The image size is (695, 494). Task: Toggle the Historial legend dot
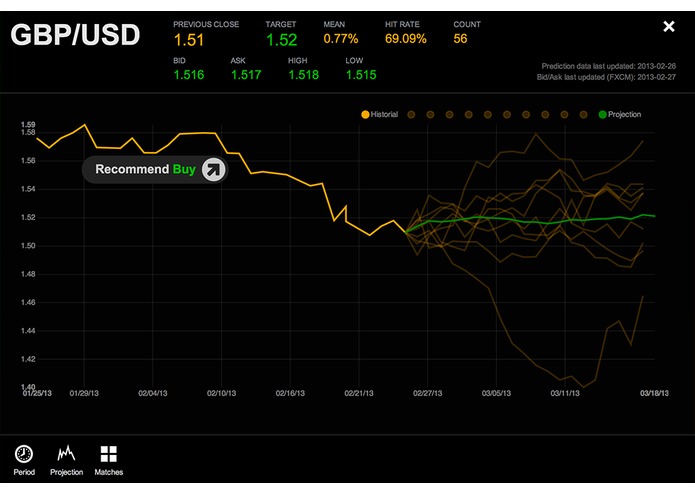[365, 115]
